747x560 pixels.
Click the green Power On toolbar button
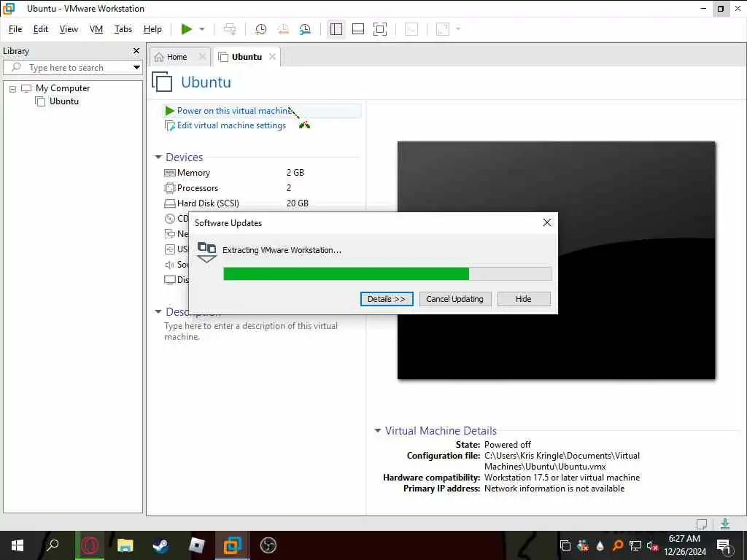(x=186, y=29)
